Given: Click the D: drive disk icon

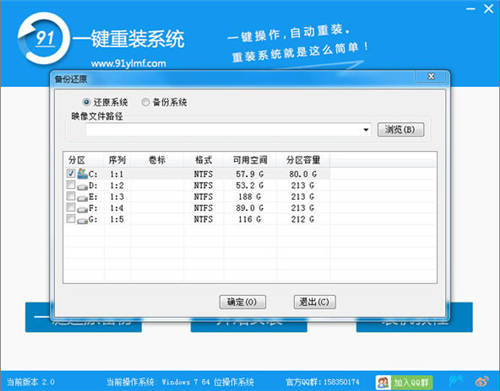Looking at the screenshot, I should (x=82, y=187).
